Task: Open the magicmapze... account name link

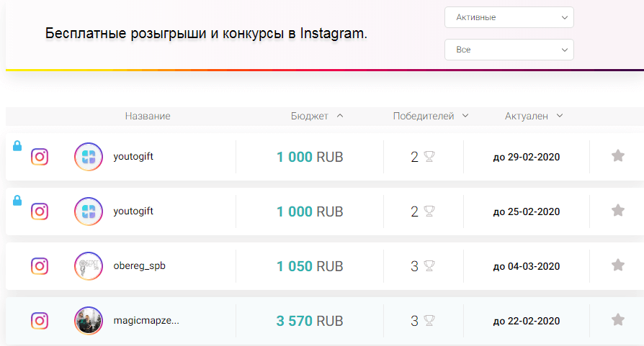Action: click(146, 320)
